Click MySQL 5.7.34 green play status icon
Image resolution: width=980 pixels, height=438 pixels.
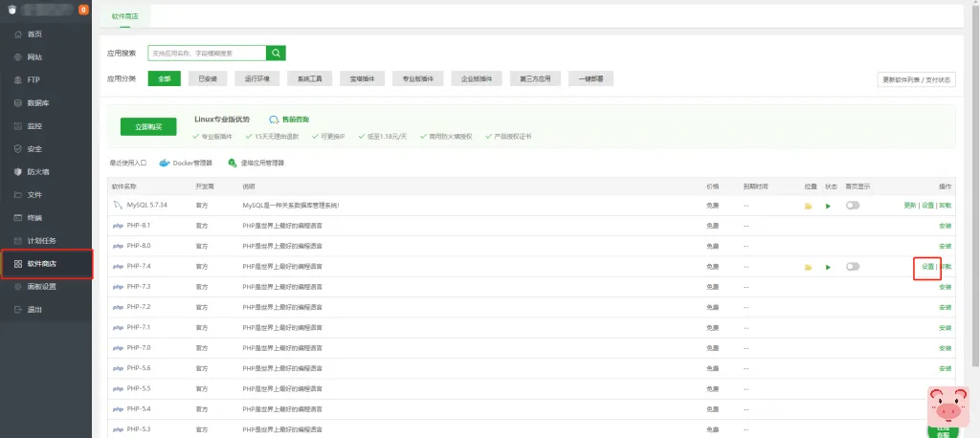pyautogui.click(x=828, y=206)
